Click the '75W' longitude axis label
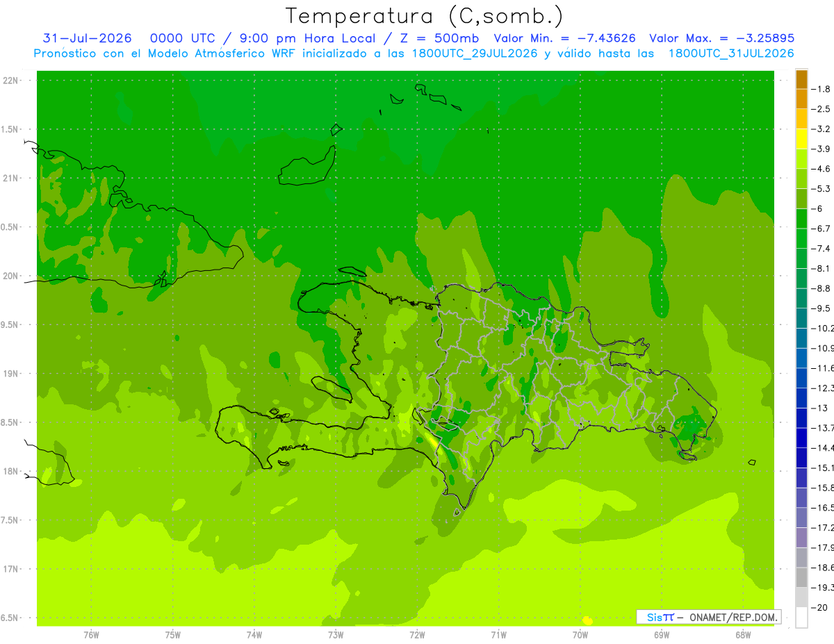 (173, 634)
